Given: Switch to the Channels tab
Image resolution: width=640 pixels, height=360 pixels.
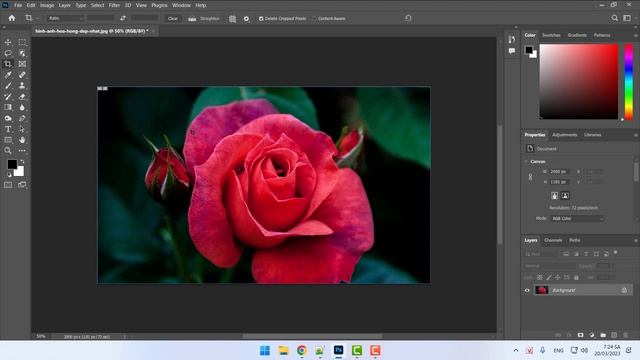Looking at the screenshot, I should 553,240.
